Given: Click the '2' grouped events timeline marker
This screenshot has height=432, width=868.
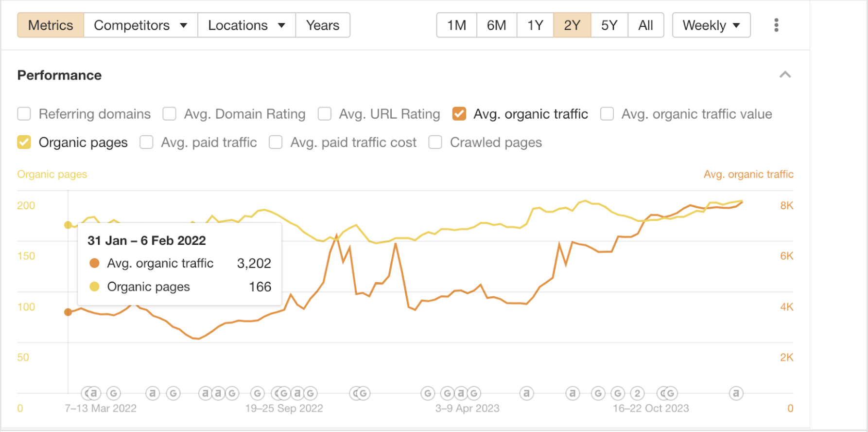Looking at the screenshot, I should click(637, 393).
